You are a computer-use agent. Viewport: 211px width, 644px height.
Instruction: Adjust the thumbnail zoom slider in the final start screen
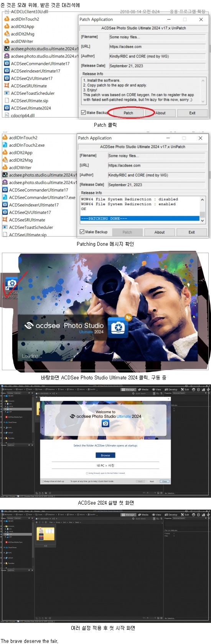point(150,618)
